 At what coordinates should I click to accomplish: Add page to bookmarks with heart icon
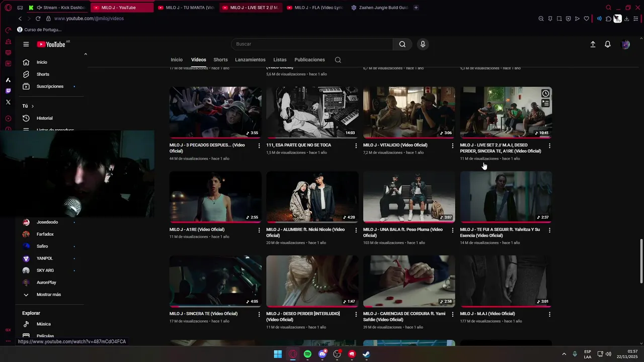pyautogui.click(x=586, y=19)
